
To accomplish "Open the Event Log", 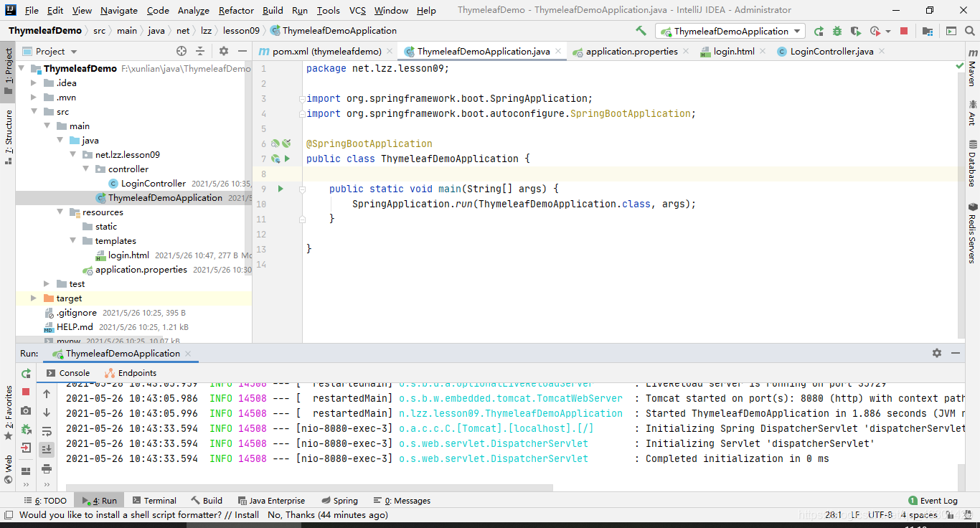I will (933, 501).
